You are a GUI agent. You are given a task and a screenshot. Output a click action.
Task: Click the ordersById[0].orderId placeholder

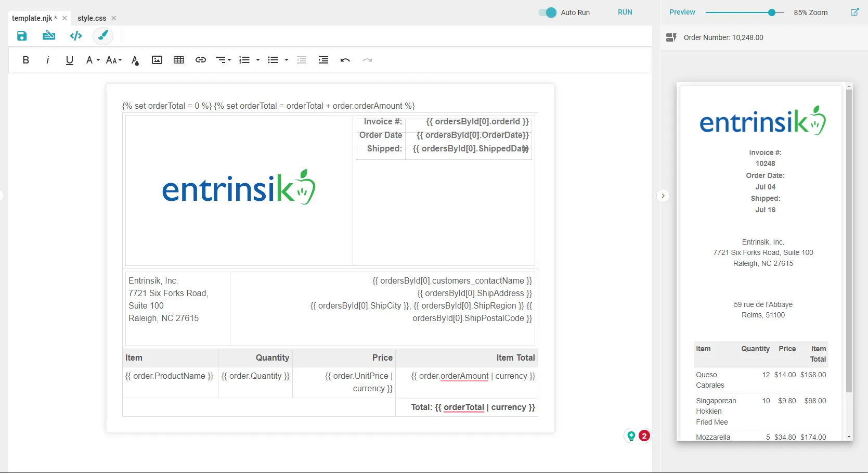click(x=477, y=121)
